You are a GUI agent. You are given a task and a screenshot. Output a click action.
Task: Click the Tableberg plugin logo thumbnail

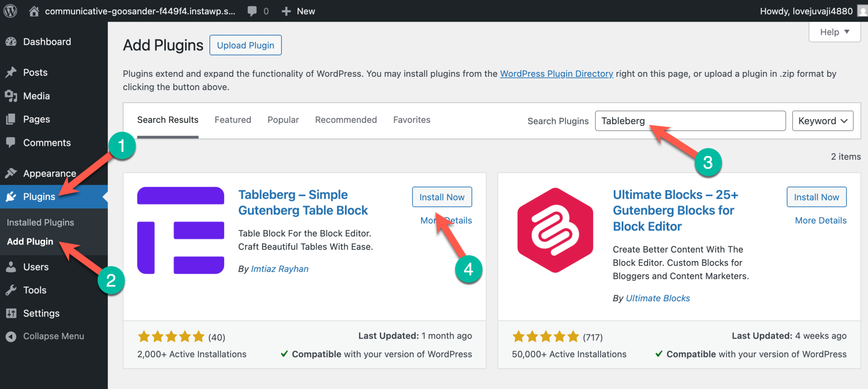point(181,230)
